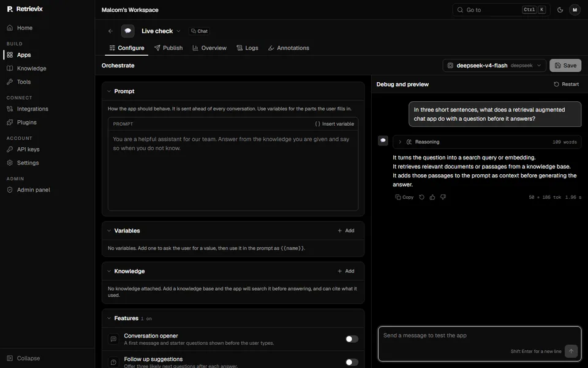Expand the Reasoning block
Screen dimensions: 588x368
click(x=487, y=142)
